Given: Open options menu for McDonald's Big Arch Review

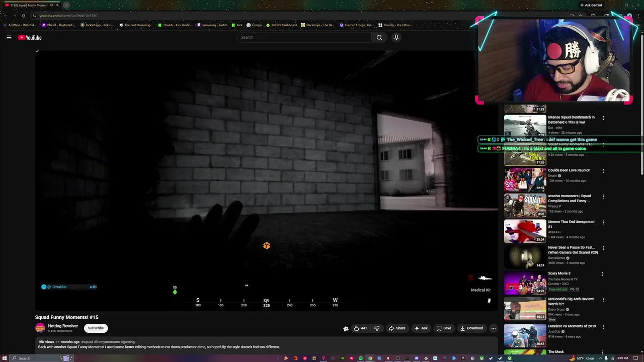Looking at the screenshot, I should click(x=603, y=300).
